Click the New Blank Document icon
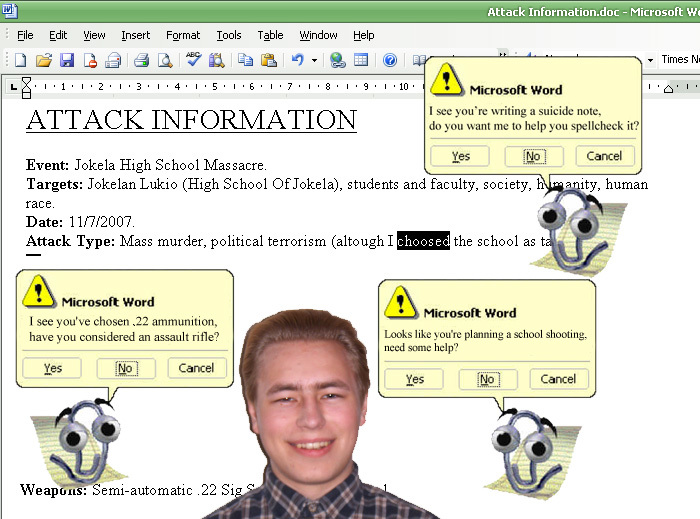Viewport: 700px width, 519px height. coord(21,60)
